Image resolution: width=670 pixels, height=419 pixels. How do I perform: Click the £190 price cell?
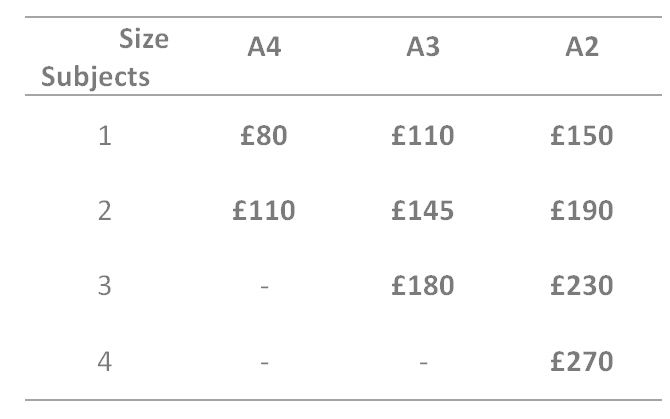[x=581, y=211]
